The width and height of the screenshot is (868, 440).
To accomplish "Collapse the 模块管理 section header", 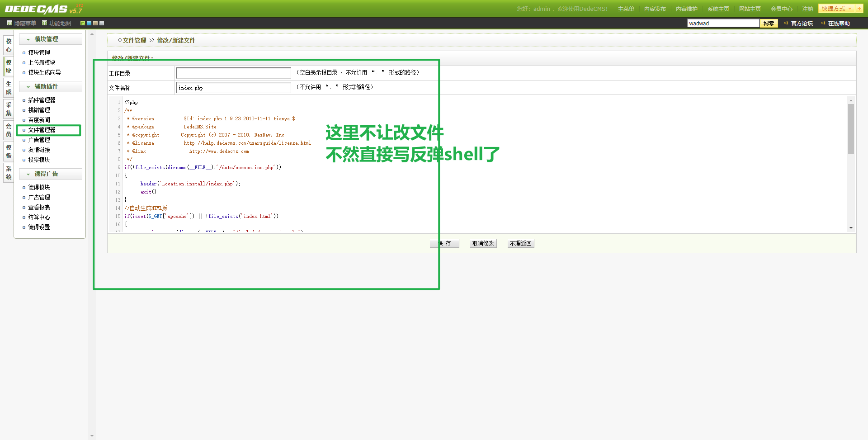I will tap(51, 39).
